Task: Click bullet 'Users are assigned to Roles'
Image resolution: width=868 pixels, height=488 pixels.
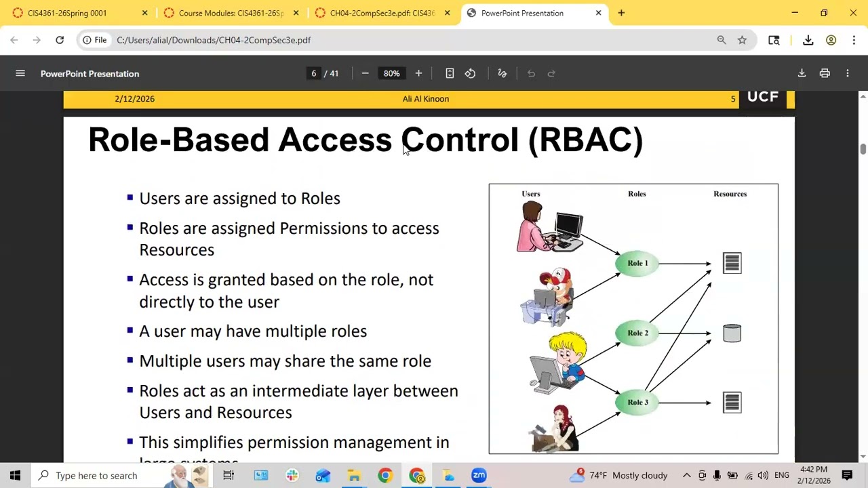Action: (239, 198)
